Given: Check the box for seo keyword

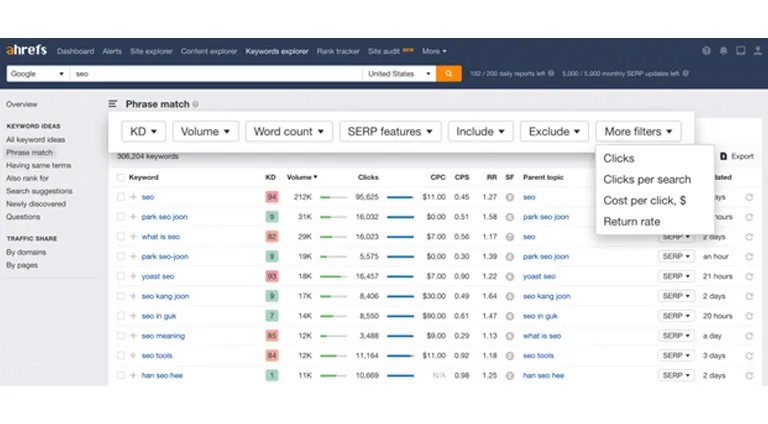Looking at the screenshot, I should (x=120, y=197).
